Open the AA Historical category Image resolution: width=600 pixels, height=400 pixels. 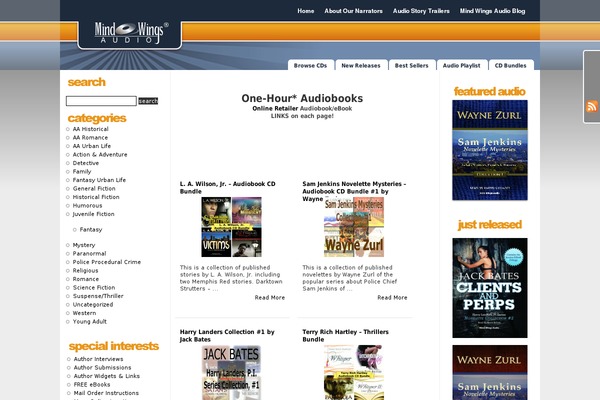click(91, 129)
